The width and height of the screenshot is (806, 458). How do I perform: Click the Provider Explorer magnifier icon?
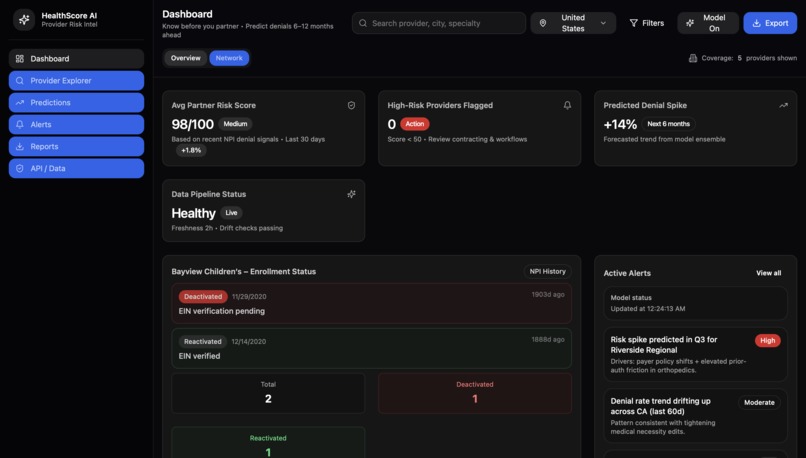point(20,81)
